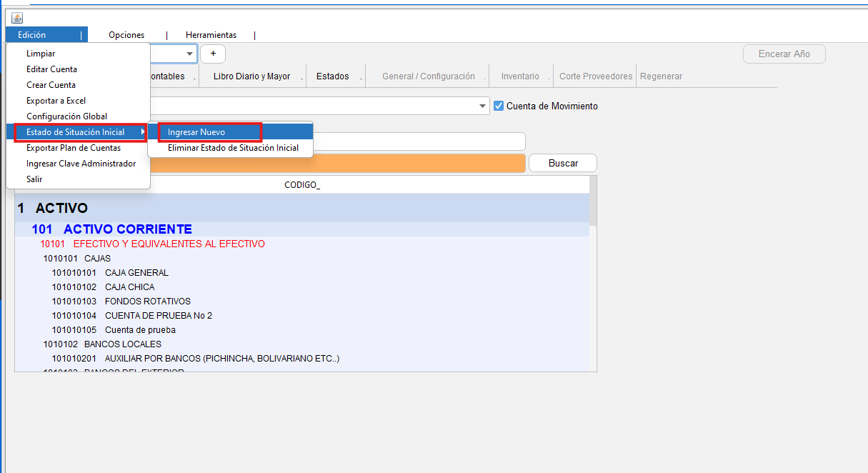Click the Java application icon in title bar
Screen dimensions: 868x473
pyautogui.click(x=17, y=18)
